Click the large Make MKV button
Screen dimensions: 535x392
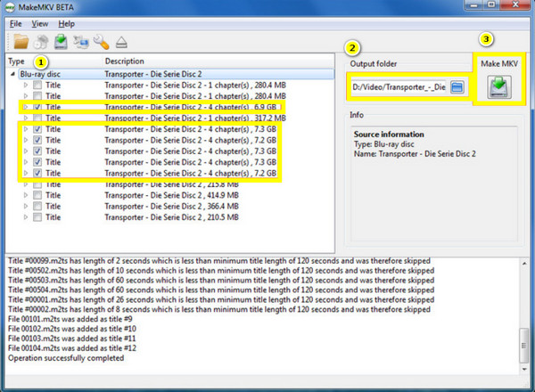coord(498,87)
